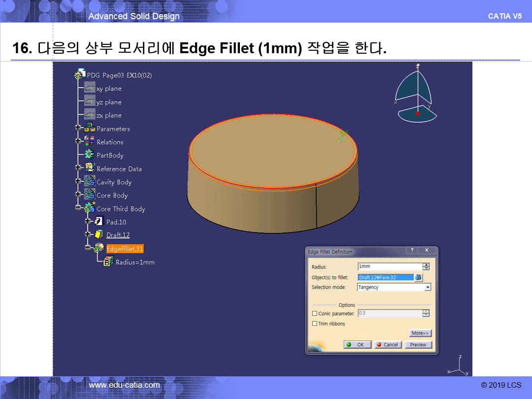The image size is (532, 399).
Task: Select the Pad.10 feature icon
Action: [x=99, y=222]
